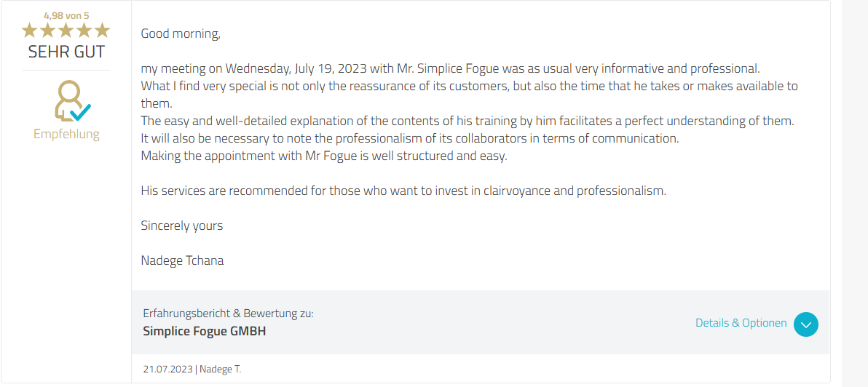The width and height of the screenshot is (868, 387).
Task: Open the Simplice Fogue GMBH company link
Action: [204, 331]
